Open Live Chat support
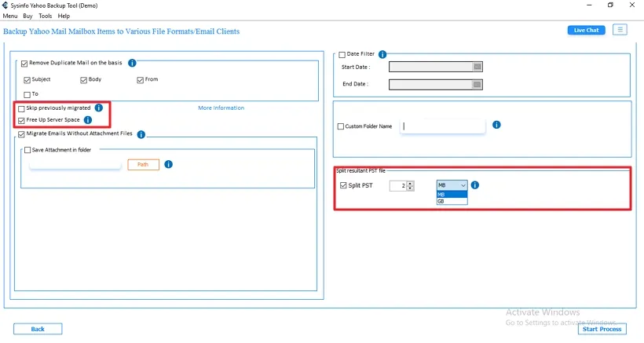Viewport: 644px width, 343px height. [x=586, y=30]
